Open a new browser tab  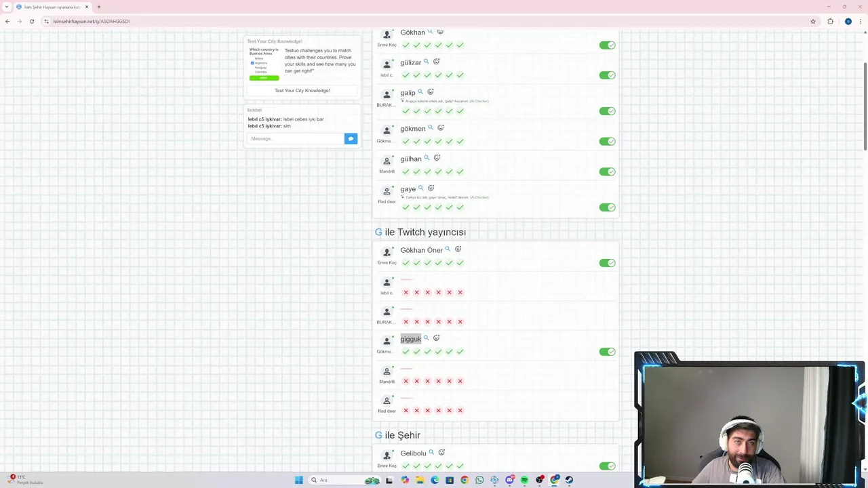99,7
